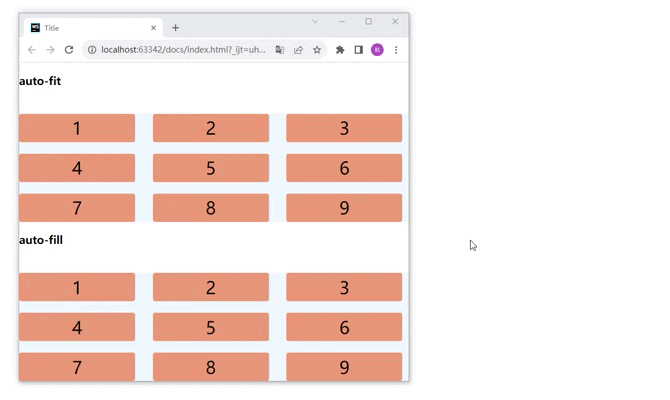This screenshot has width=670, height=400.
Task: Select the Title browser tab
Action: point(93,28)
